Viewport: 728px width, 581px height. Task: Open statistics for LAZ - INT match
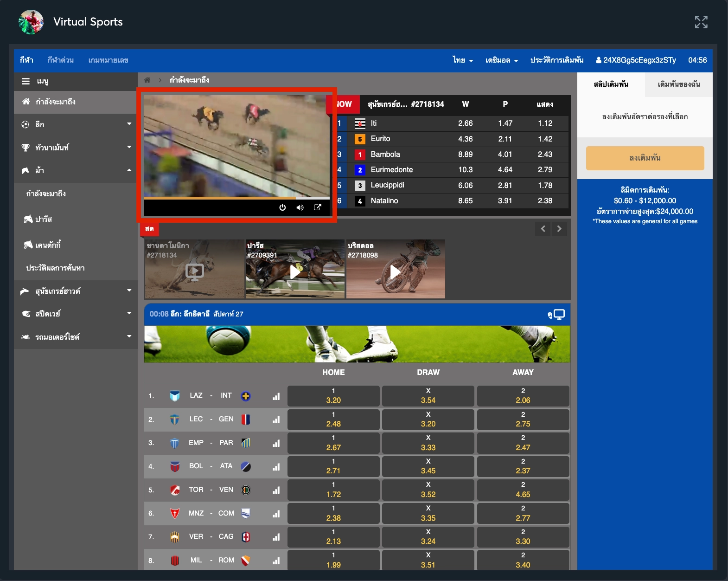tap(276, 396)
